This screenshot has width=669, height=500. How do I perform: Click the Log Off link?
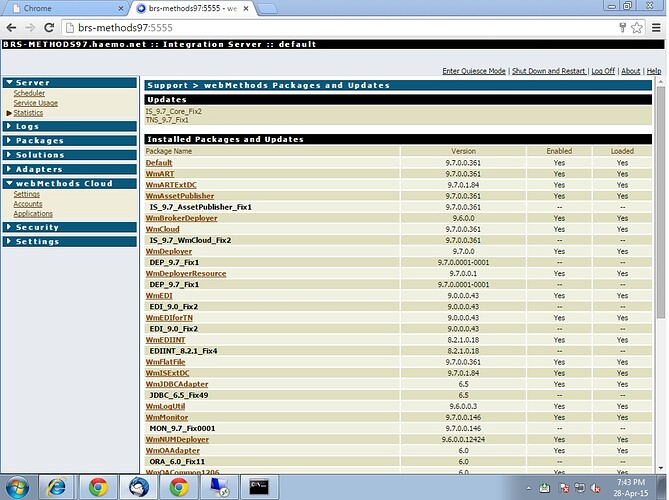pyautogui.click(x=603, y=71)
